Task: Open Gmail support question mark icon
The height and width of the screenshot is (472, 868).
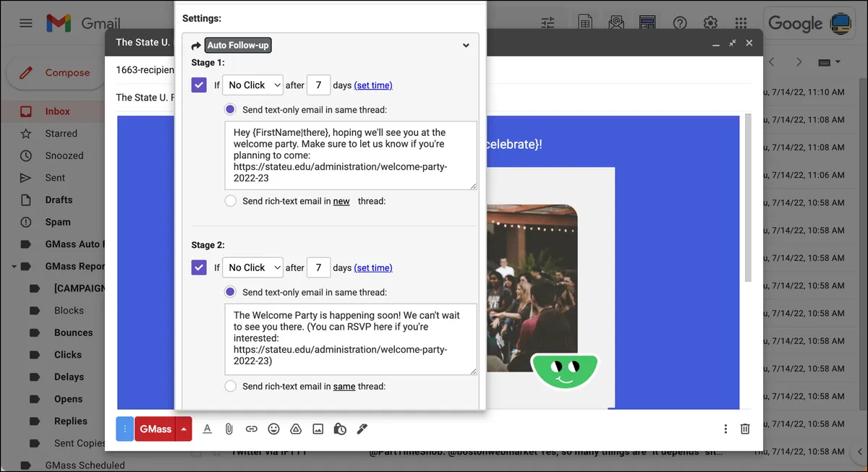Action: pos(680,23)
